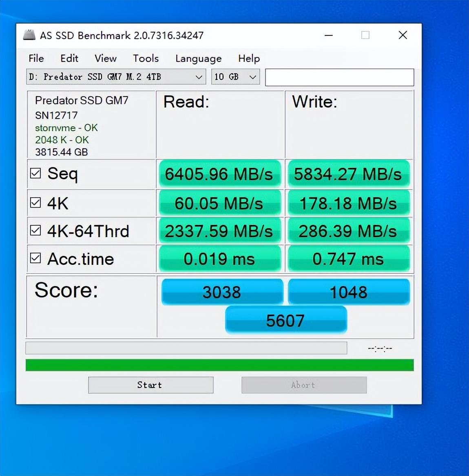Minimize the AS SSD Benchmark window
The image size is (469, 476).
coord(329,35)
